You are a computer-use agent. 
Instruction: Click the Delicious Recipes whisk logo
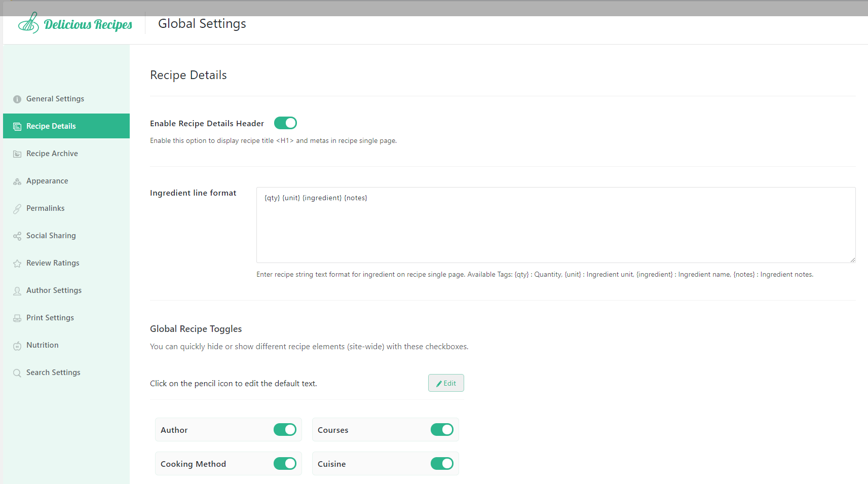tap(28, 22)
